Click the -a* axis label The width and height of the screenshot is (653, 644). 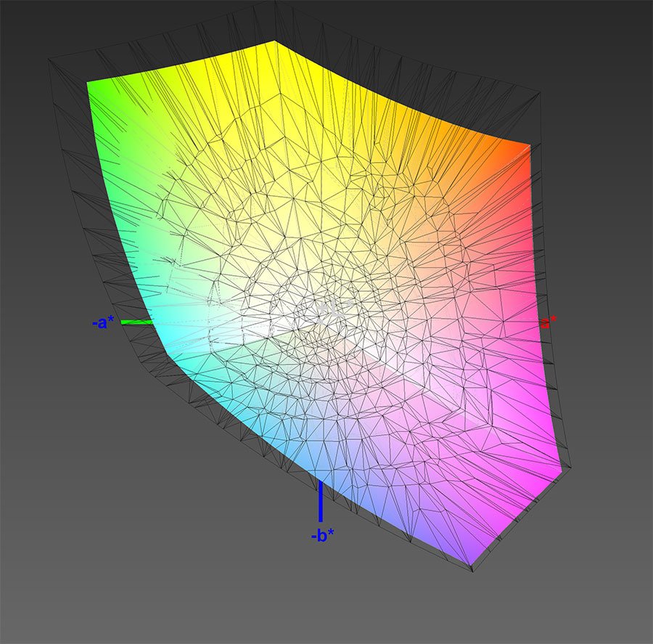[x=103, y=322]
